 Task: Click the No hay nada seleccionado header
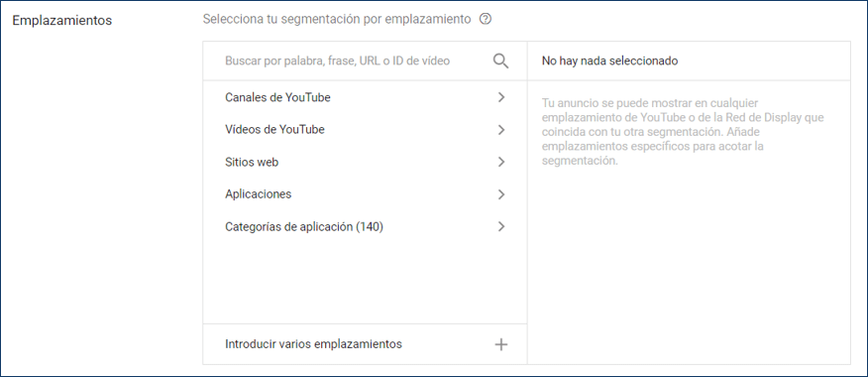(609, 61)
